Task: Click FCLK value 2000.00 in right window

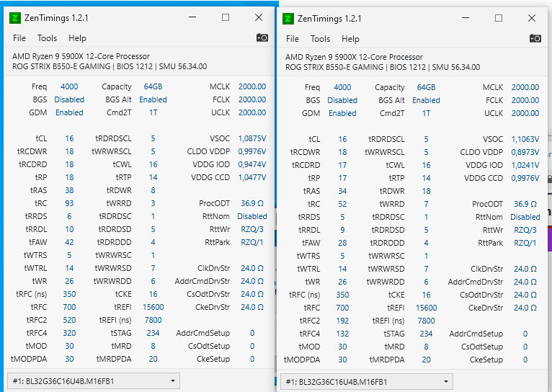Action: tap(525, 100)
